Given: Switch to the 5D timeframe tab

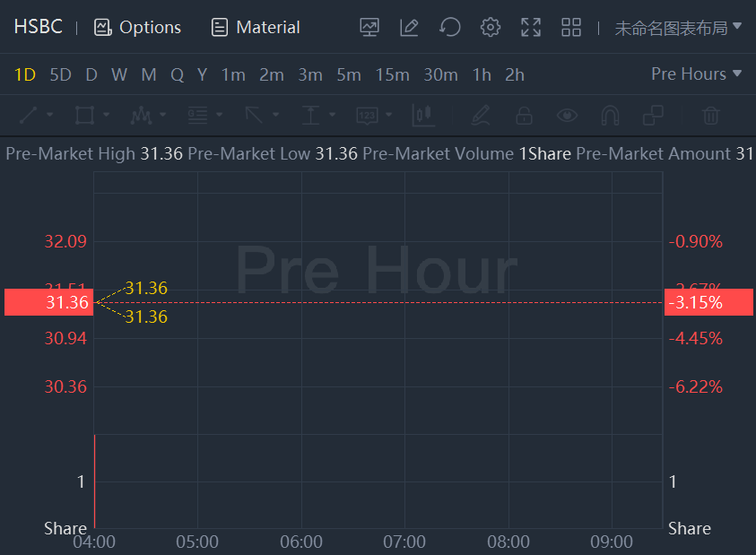Looking at the screenshot, I should coord(60,75).
